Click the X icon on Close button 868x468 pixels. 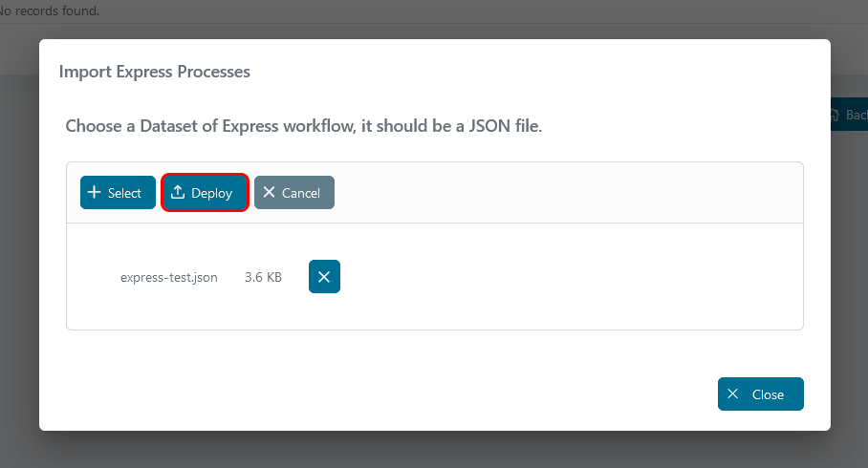click(733, 394)
